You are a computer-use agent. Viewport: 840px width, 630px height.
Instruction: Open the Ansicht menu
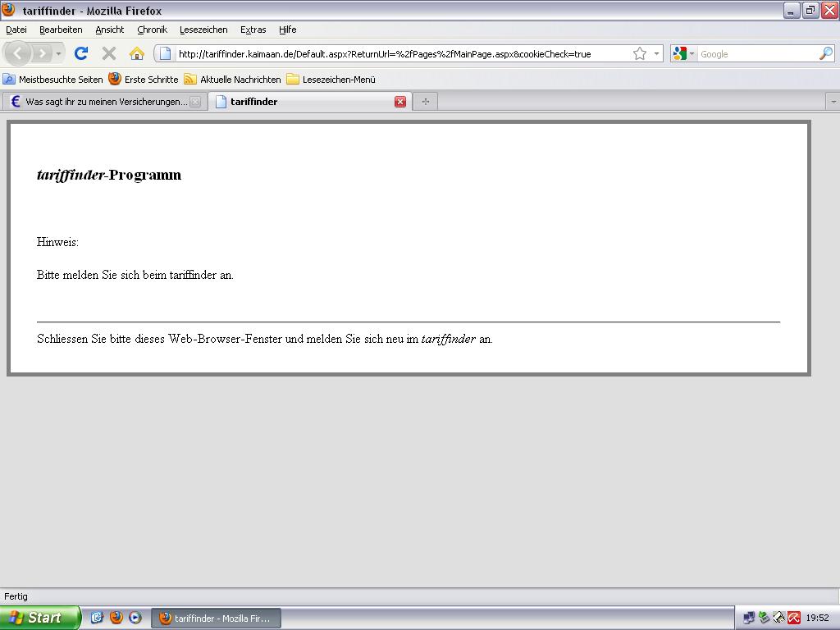(x=109, y=30)
